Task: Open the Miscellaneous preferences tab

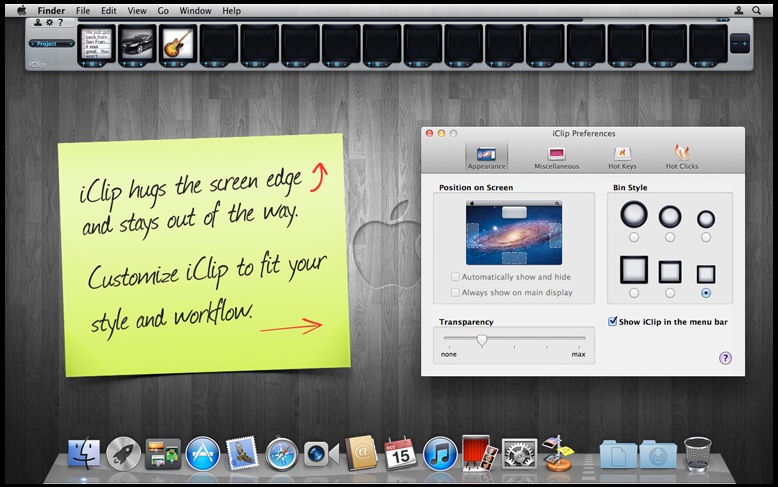Action: point(556,157)
